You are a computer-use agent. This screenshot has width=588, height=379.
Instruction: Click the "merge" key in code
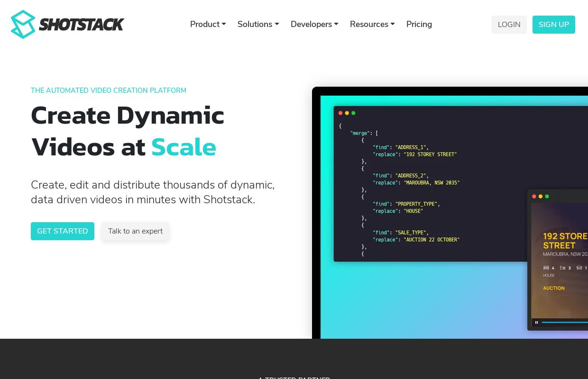pos(360,133)
